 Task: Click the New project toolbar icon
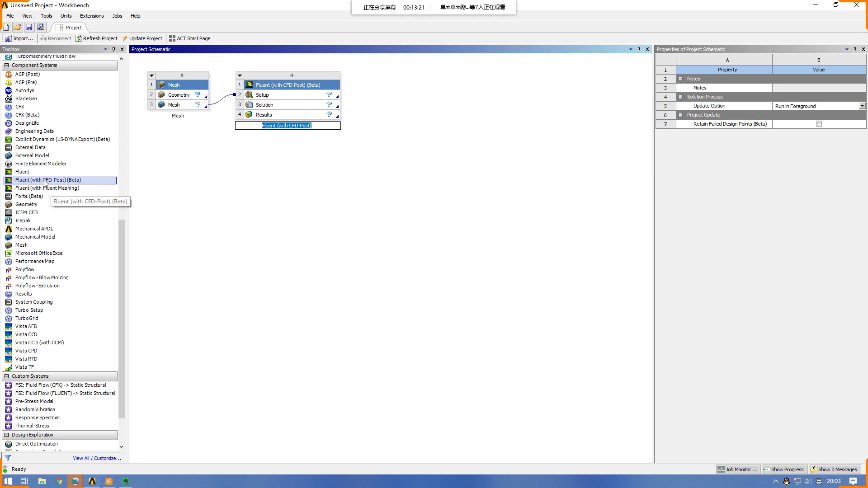point(6,27)
